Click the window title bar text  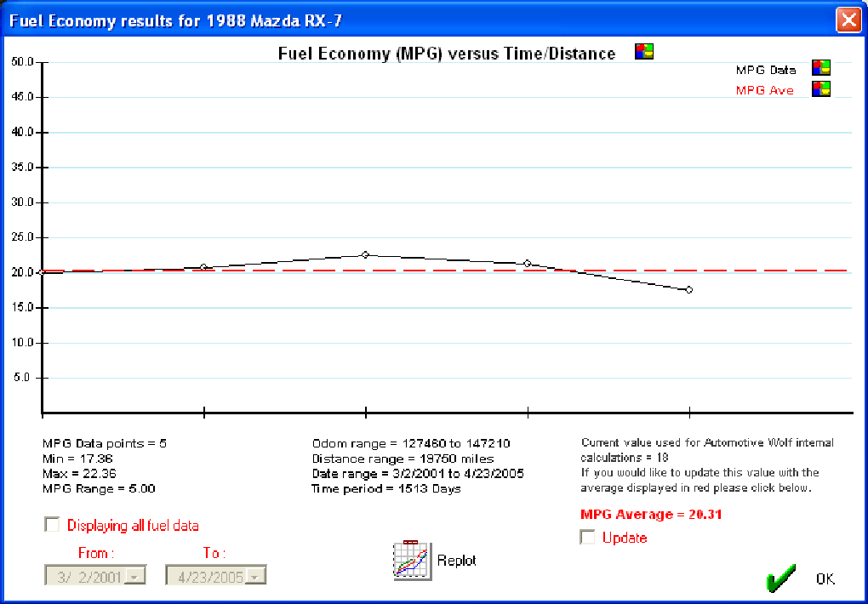pyautogui.click(x=176, y=21)
